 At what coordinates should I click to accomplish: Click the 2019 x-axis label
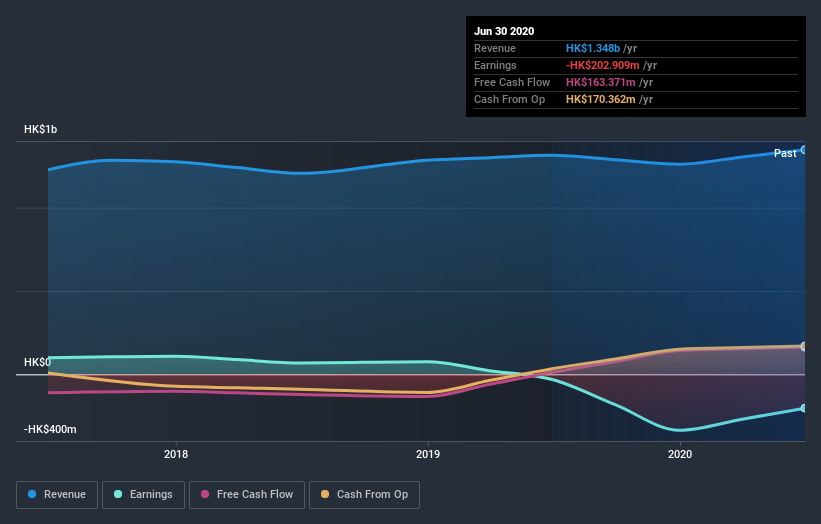tap(428, 454)
